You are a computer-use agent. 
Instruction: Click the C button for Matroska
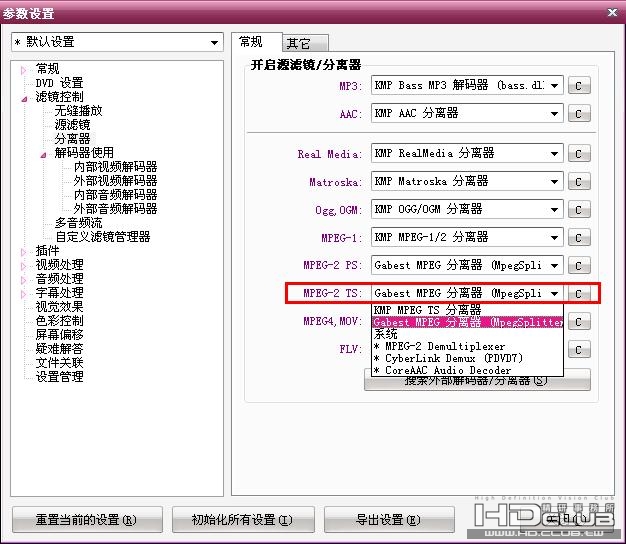(x=579, y=182)
